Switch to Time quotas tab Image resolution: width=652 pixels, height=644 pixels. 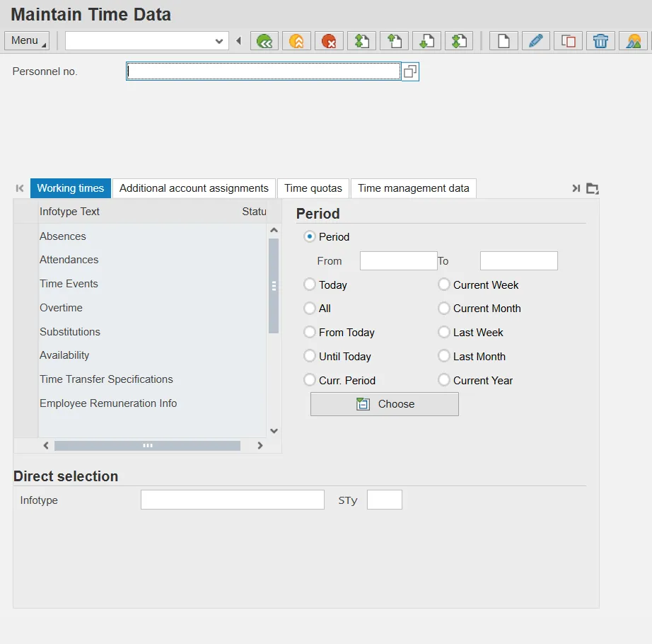tap(313, 188)
